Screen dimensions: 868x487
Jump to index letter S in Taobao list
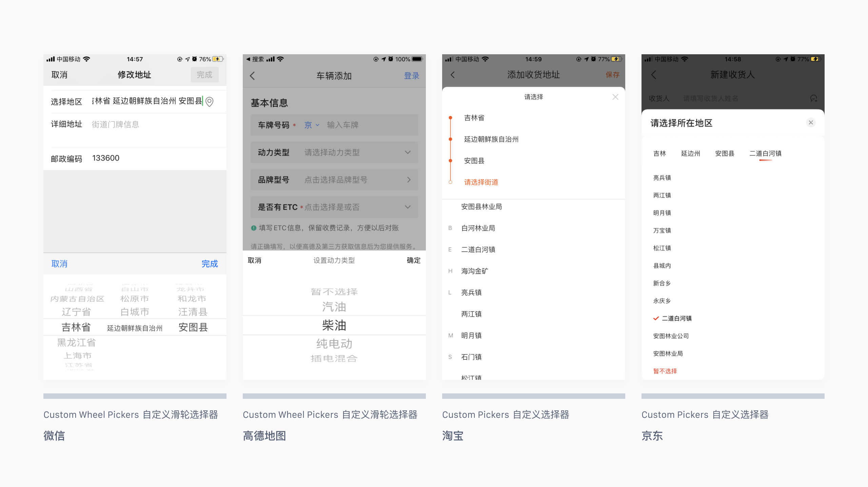pyautogui.click(x=450, y=357)
